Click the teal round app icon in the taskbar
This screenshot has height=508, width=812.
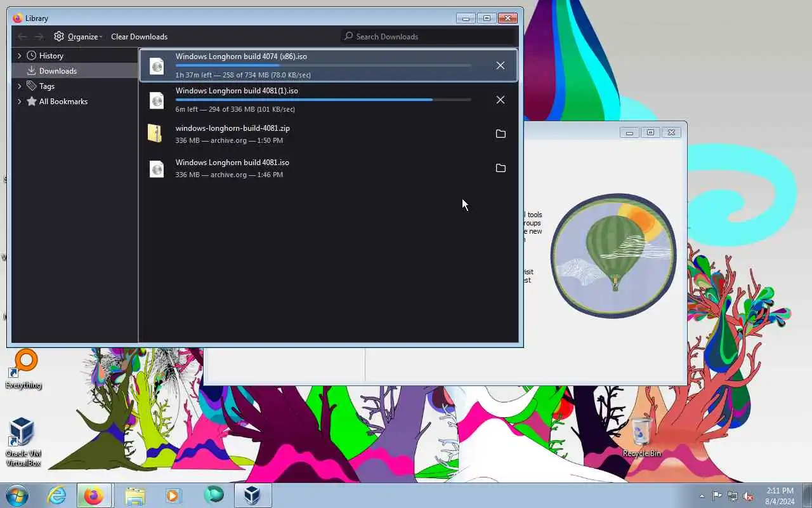click(214, 495)
